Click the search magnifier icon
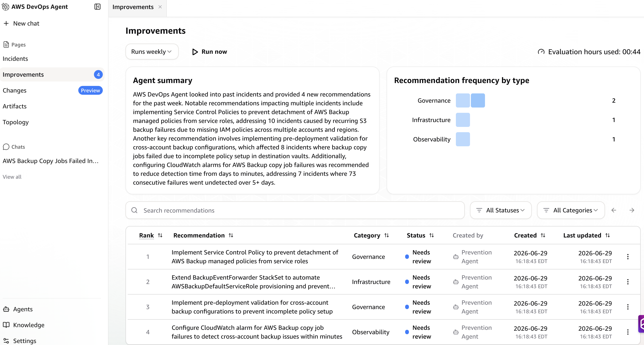 coord(135,210)
